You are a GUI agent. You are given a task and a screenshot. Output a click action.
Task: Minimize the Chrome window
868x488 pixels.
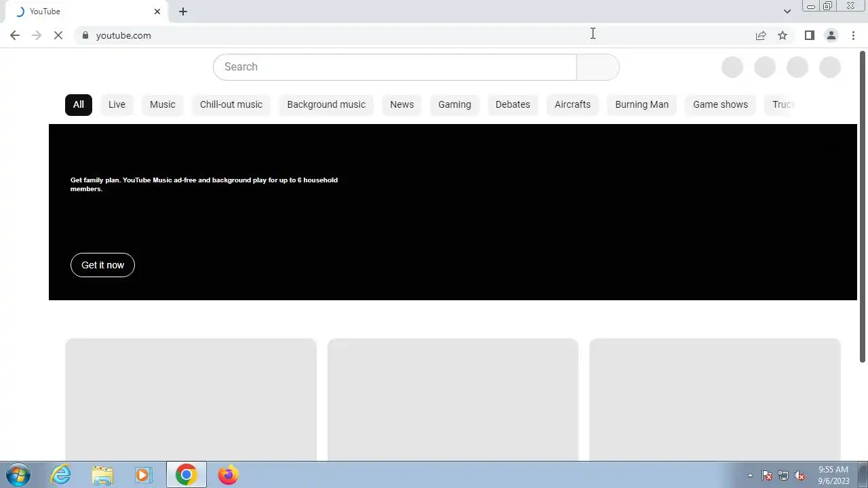click(x=810, y=6)
